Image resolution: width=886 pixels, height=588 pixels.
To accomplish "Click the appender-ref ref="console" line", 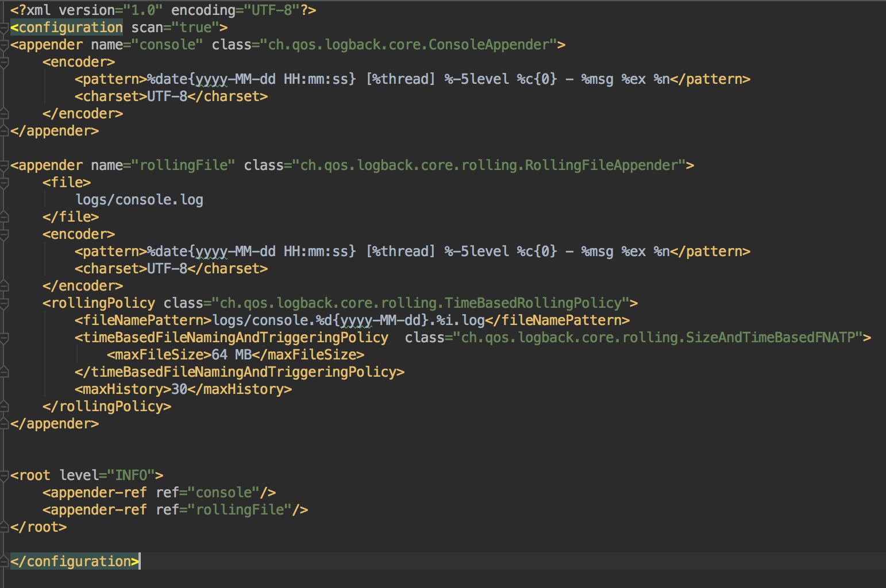I will [159, 493].
